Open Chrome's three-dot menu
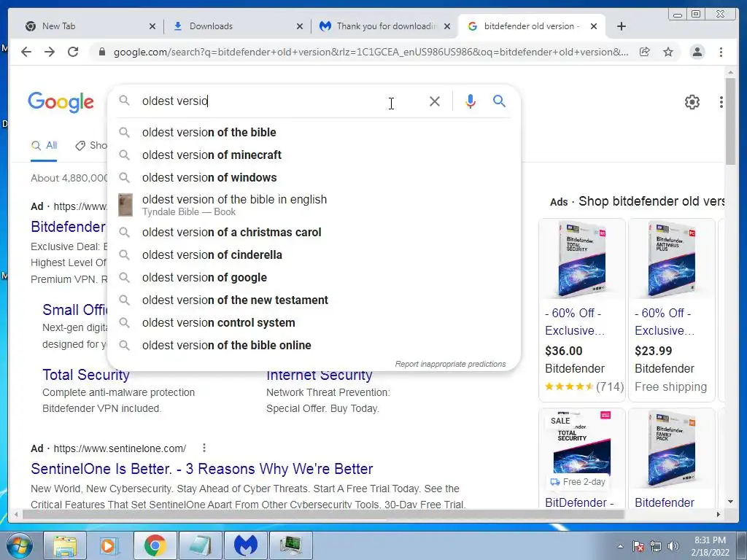Viewport: 747px width, 560px height. tap(721, 52)
